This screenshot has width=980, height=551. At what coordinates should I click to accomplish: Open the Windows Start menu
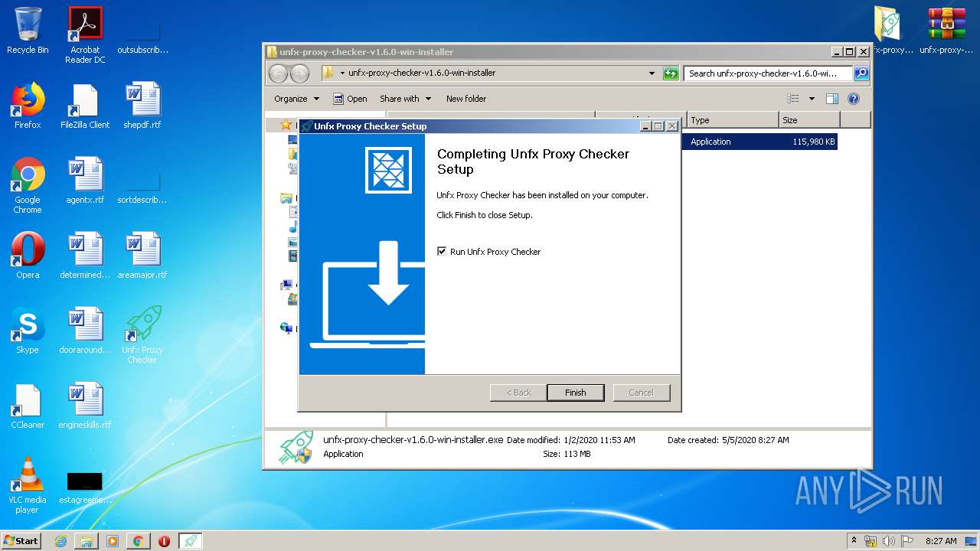[21, 540]
